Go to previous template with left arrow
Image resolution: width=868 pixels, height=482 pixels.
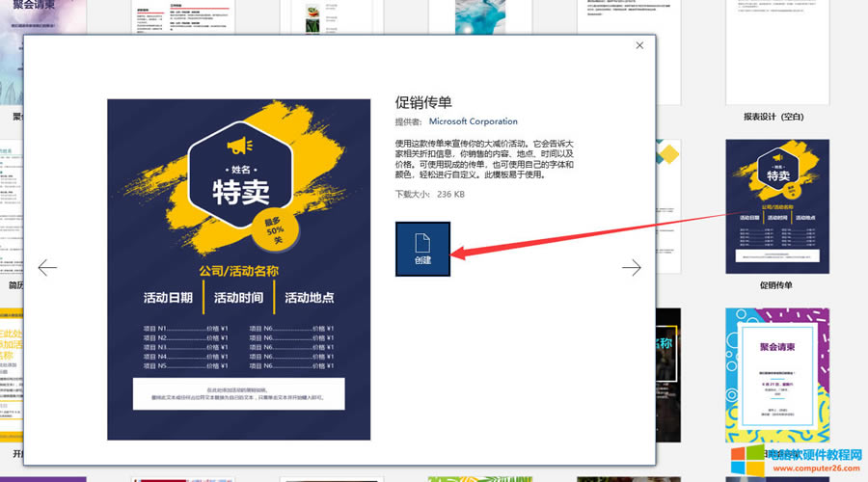pyautogui.click(x=47, y=267)
